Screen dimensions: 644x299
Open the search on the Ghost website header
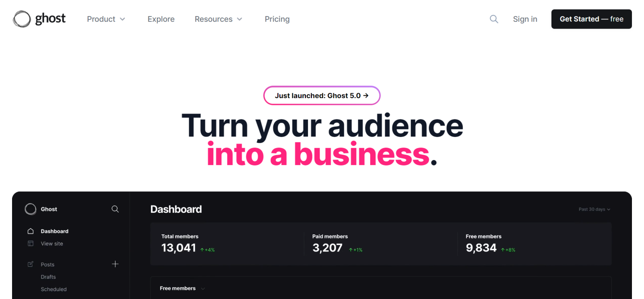tap(493, 19)
